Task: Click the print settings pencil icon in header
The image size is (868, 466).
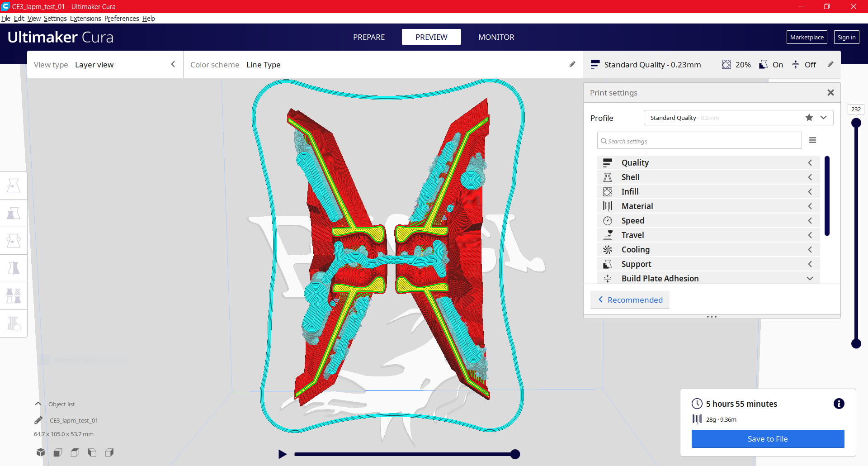Action: [830, 64]
